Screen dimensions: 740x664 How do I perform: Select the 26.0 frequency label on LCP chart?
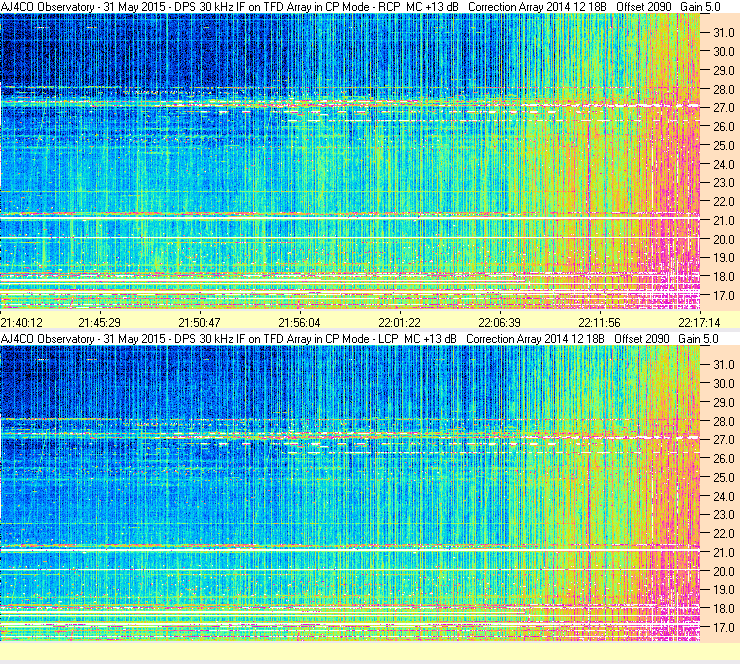(723, 459)
